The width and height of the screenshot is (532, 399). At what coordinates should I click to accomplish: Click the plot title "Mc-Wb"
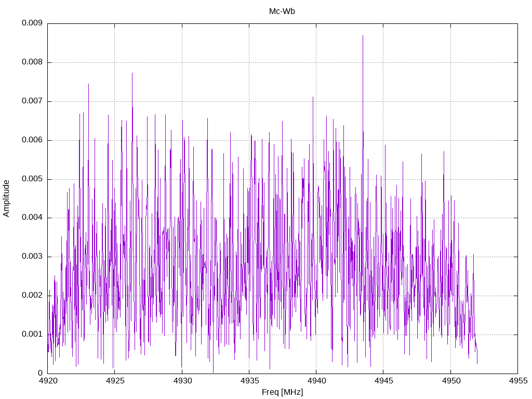click(282, 11)
